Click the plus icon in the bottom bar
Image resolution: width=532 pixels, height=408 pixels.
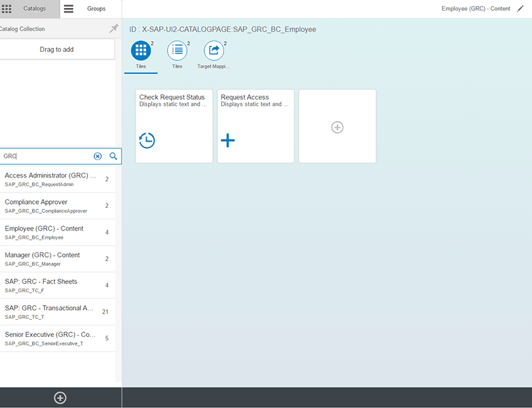[x=60, y=397]
